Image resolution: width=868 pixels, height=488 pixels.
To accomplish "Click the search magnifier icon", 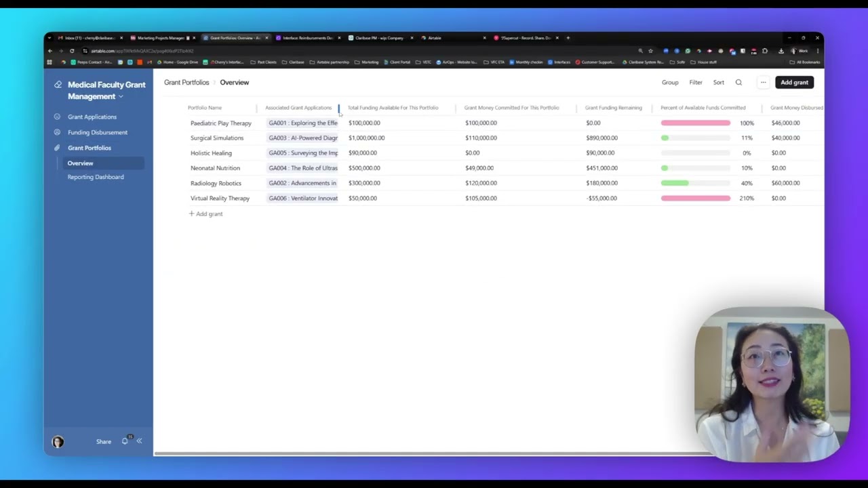I will (738, 83).
